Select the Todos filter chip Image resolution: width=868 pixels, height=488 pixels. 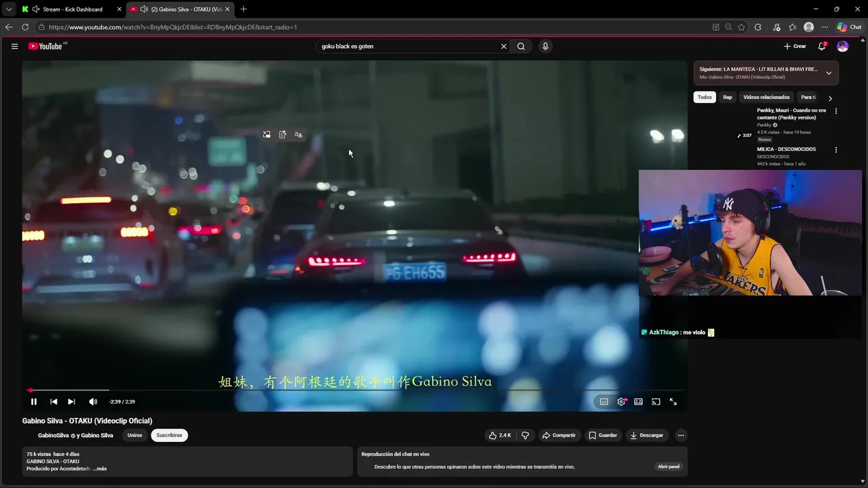coord(705,97)
